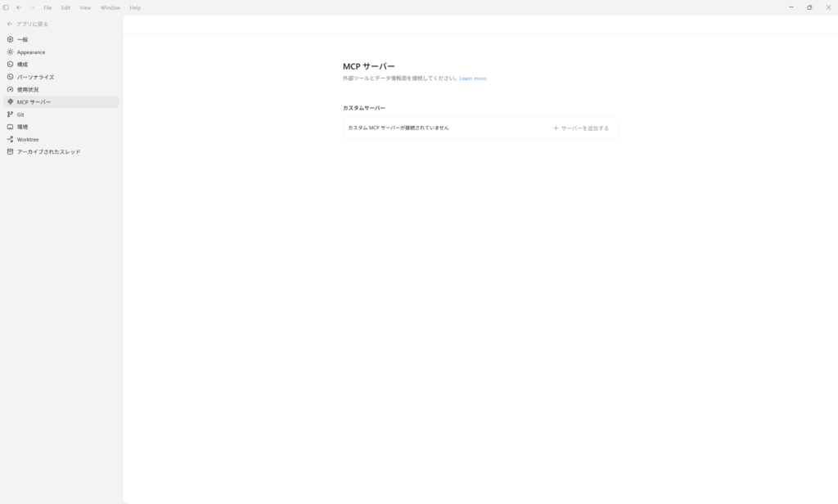Click the forward navigation arrow
The image size is (838, 504).
[32, 7]
